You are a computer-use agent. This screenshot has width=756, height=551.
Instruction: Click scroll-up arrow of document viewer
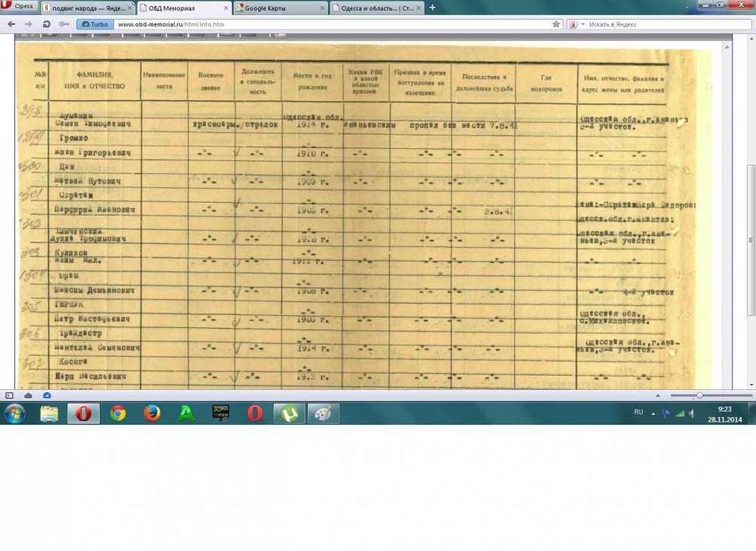pos(727,48)
